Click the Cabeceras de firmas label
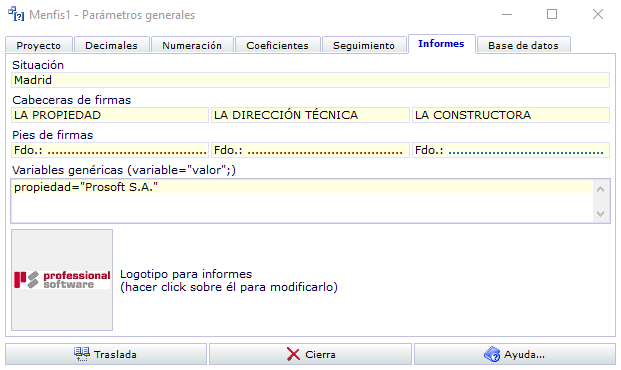Viewport: 621px width, 370px height. 71,100
